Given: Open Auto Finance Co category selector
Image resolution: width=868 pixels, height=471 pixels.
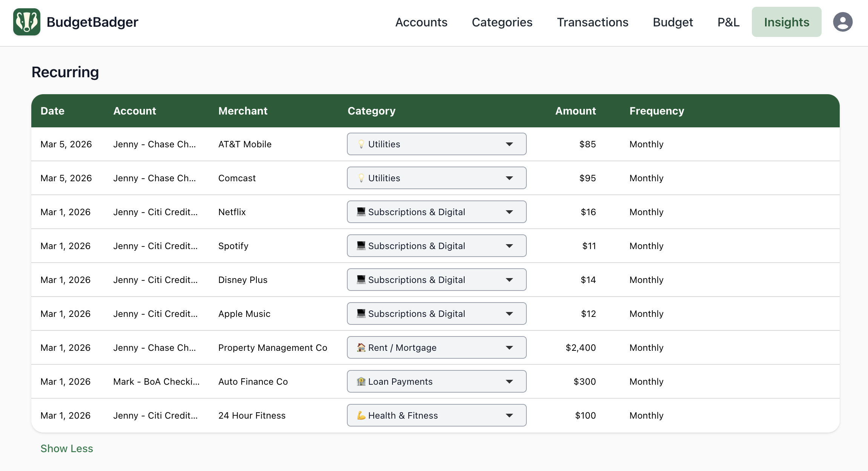Looking at the screenshot, I should click(x=436, y=381).
